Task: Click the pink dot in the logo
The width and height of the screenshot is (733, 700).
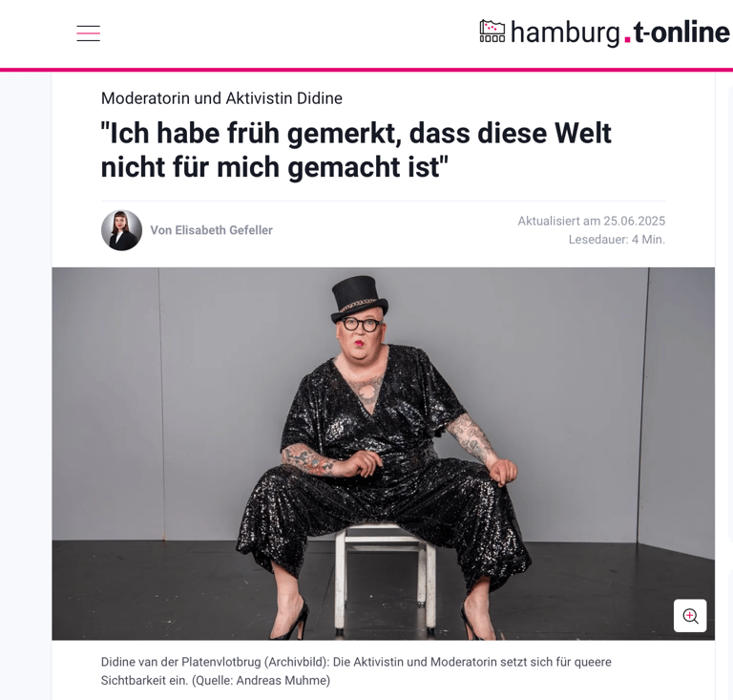Action: point(627,39)
